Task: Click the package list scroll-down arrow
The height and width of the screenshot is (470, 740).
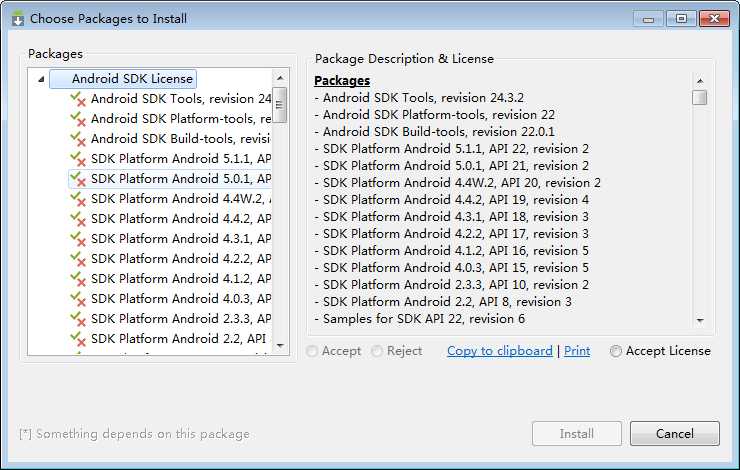Action: click(280, 346)
